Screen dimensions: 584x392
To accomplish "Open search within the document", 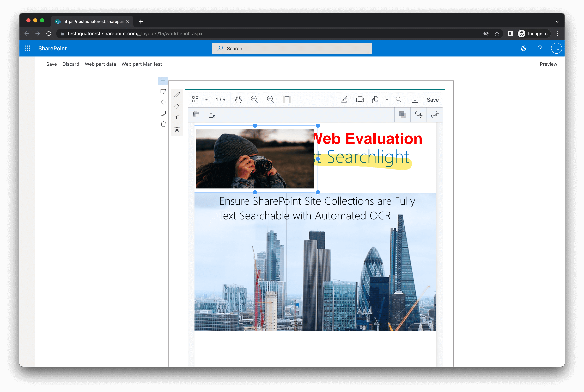I will coord(399,99).
